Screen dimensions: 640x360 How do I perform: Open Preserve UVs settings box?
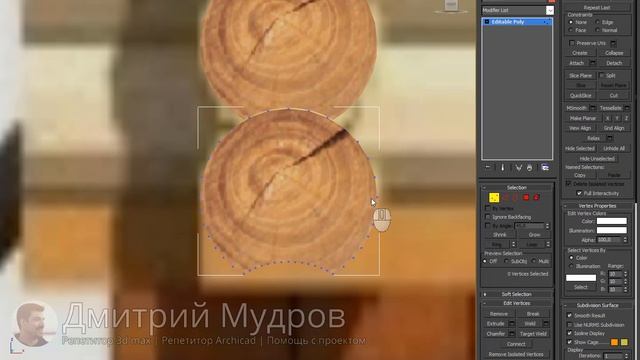pyautogui.click(x=613, y=43)
